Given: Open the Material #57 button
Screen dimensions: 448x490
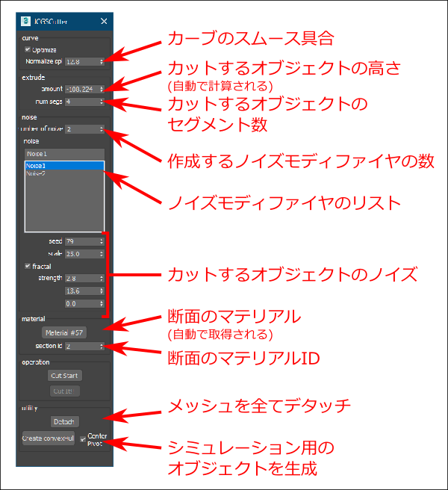Looking at the screenshot, I should click(64, 332).
